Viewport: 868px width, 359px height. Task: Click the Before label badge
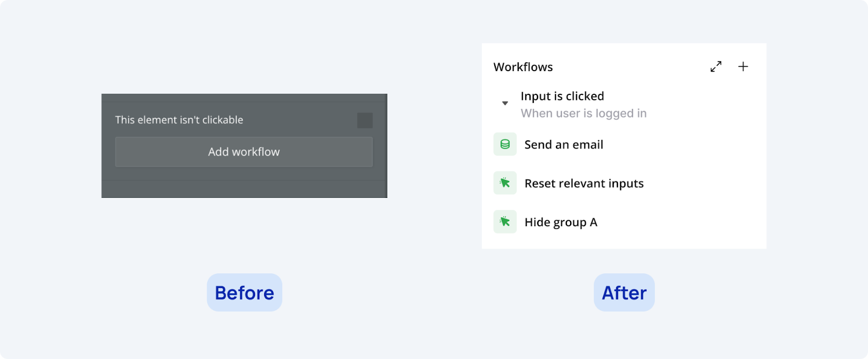coord(244,293)
